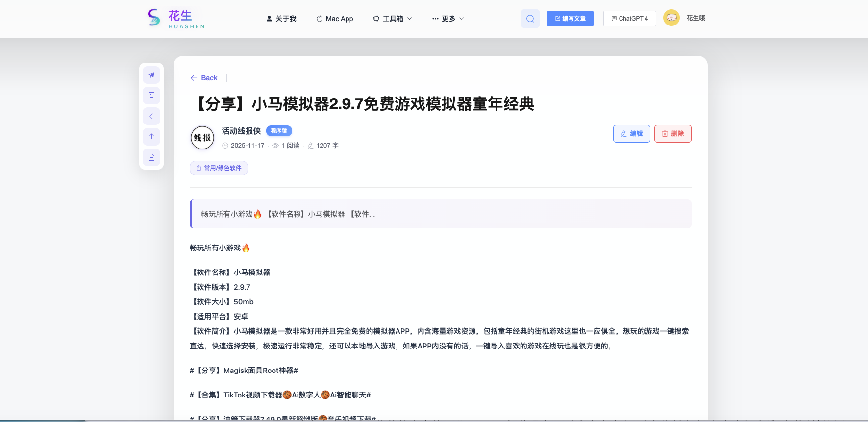Go back using the Back link
Viewport: 868px width, 422px height.
tap(204, 78)
